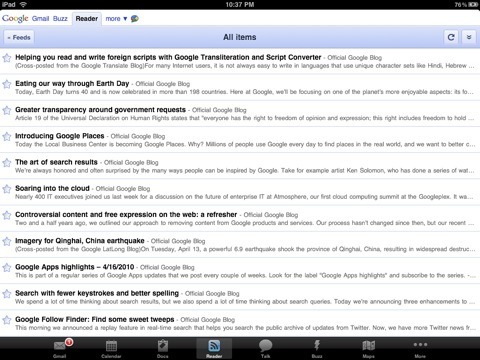
Task: Click the snippet starting 'Today, Earth Day turns 40'
Action: click(x=244, y=92)
